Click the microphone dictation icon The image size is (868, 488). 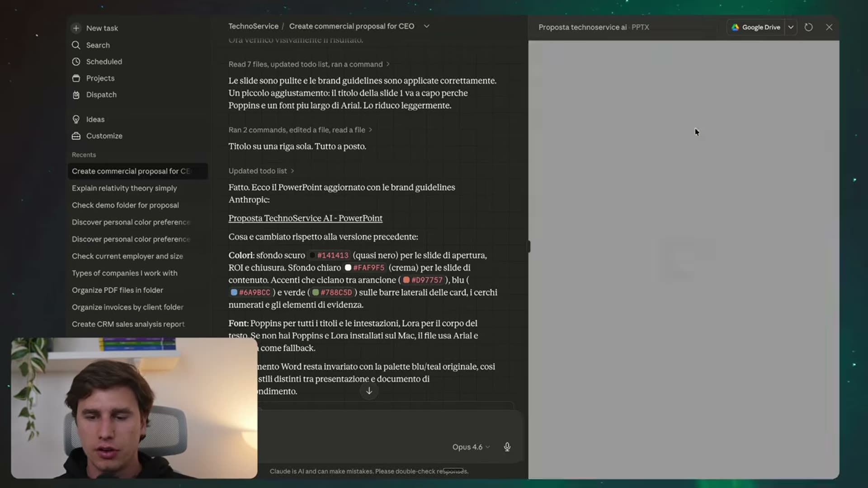[x=507, y=447]
